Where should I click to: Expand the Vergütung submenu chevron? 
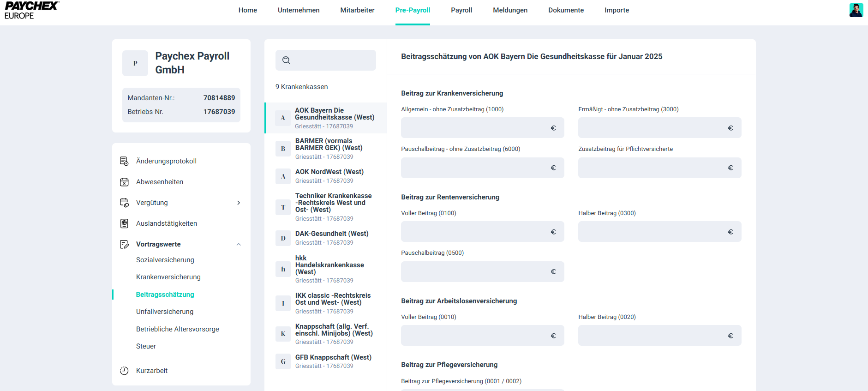tap(239, 203)
